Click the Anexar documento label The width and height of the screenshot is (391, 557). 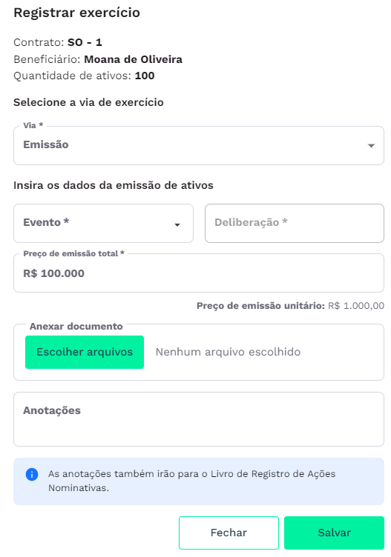pos(76,326)
